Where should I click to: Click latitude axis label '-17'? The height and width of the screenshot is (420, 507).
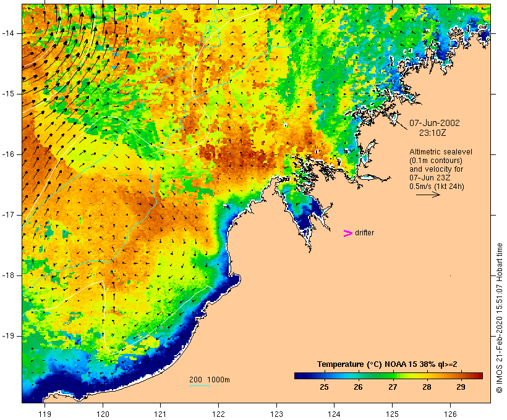coord(8,215)
